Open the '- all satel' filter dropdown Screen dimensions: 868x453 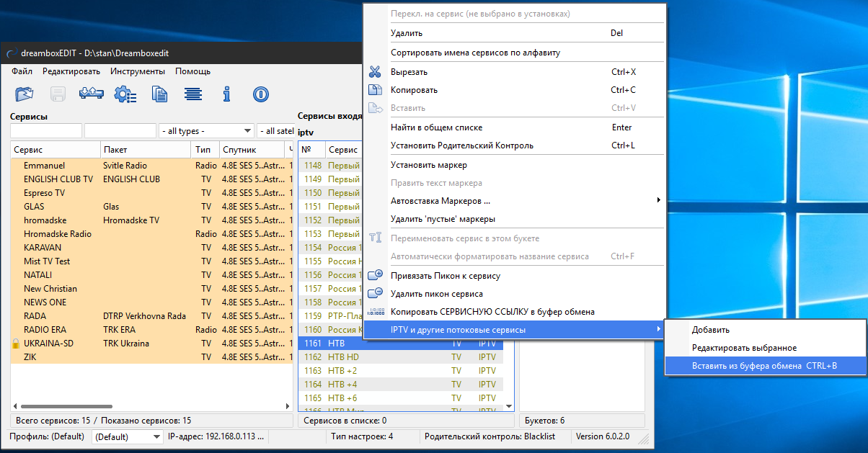tap(275, 131)
